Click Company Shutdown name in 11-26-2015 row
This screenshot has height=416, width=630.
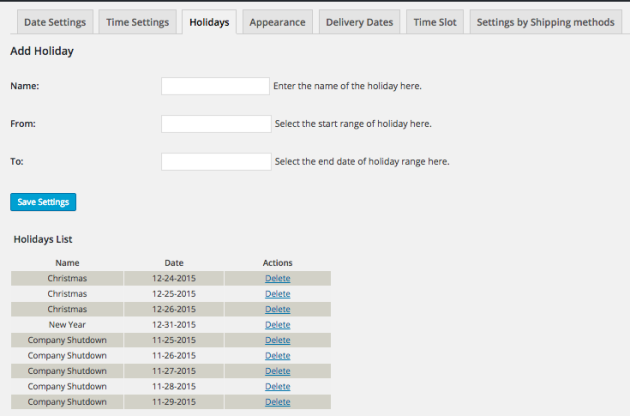pyautogui.click(x=67, y=356)
